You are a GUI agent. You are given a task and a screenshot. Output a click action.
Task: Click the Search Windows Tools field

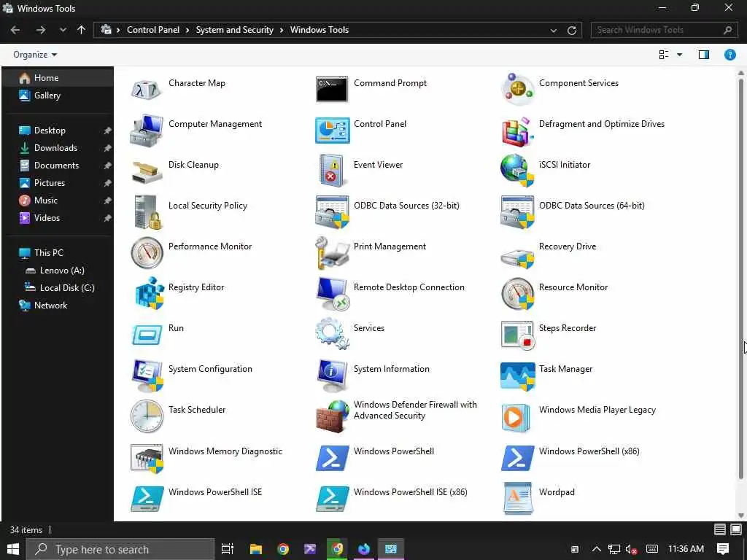[x=664, y=30]
